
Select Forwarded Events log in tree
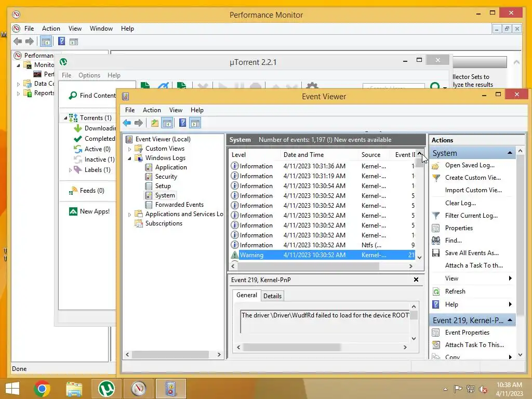pos(179,205)
